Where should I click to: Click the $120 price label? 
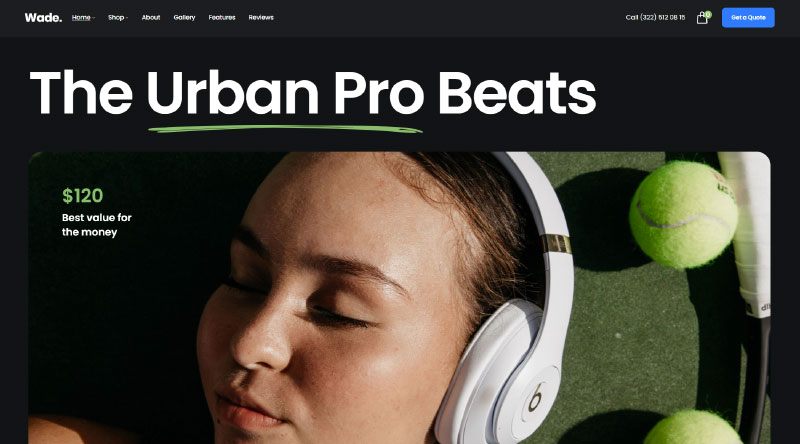point(83,195)
